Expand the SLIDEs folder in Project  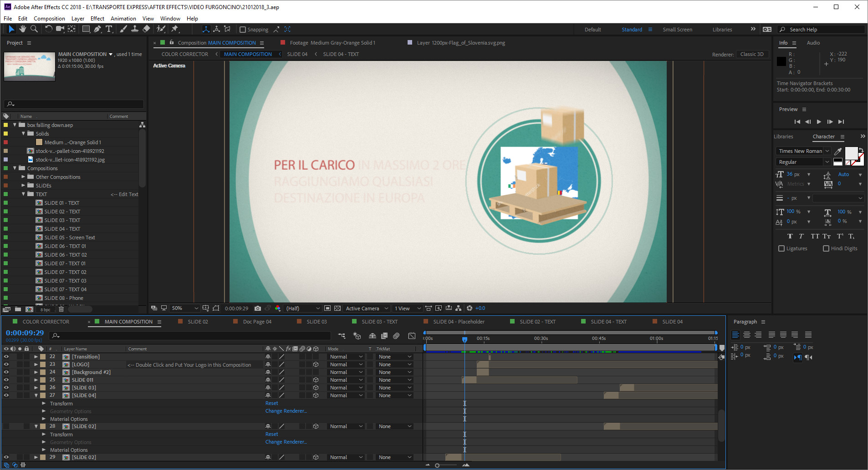(24, 186)
